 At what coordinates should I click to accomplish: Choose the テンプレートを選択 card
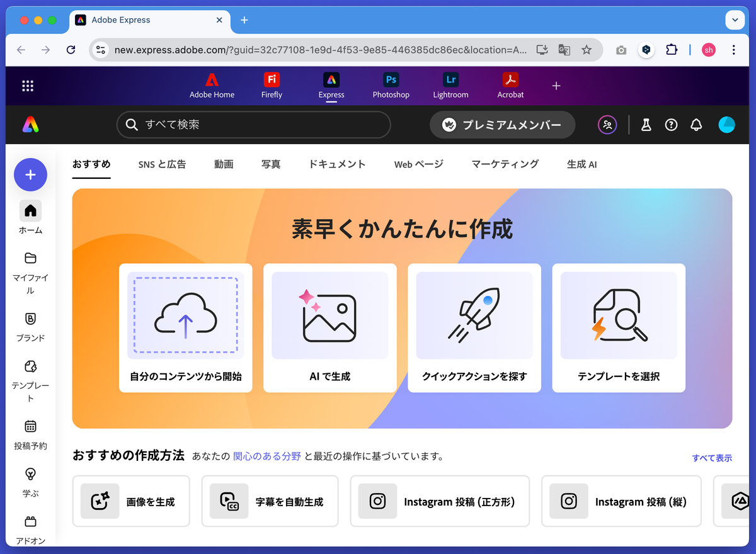[619, 328]
